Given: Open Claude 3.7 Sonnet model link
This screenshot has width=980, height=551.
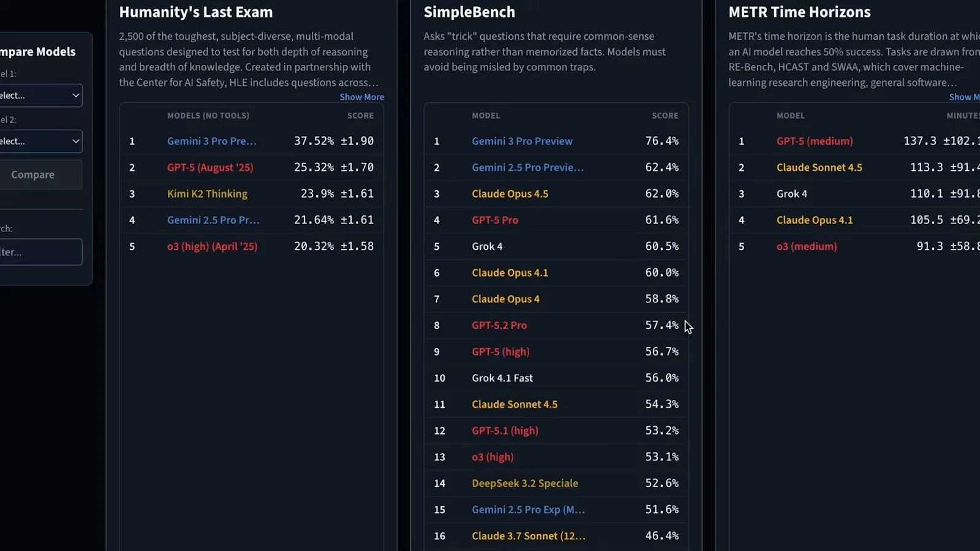Looking at the screenshot, I should (x=529, y=536).
